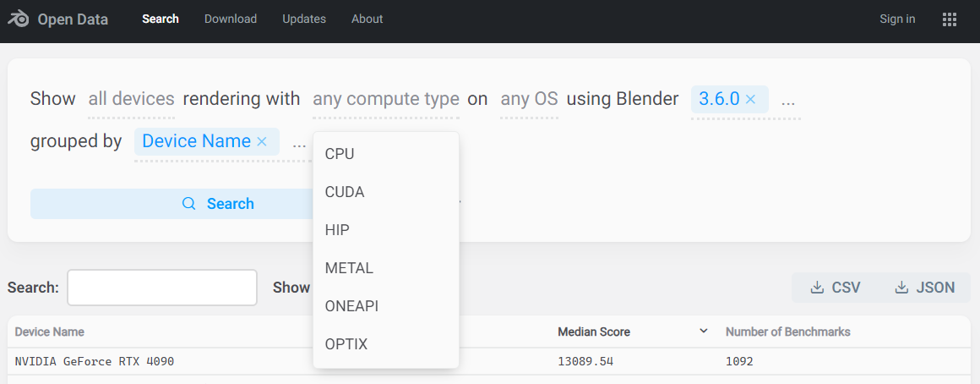This screenshot has width=980, height=384.
Task: Open the any OS dropdown
Action: (530, 99)
